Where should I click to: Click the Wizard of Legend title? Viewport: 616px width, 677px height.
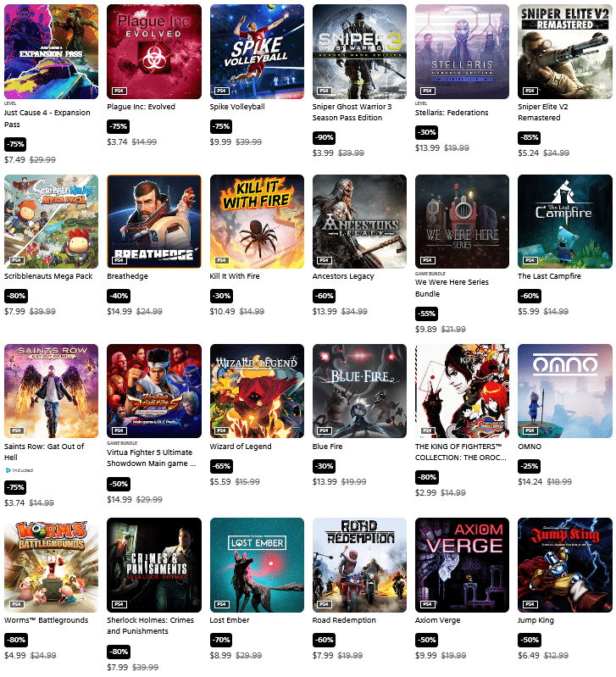click(x=241, y=447)
